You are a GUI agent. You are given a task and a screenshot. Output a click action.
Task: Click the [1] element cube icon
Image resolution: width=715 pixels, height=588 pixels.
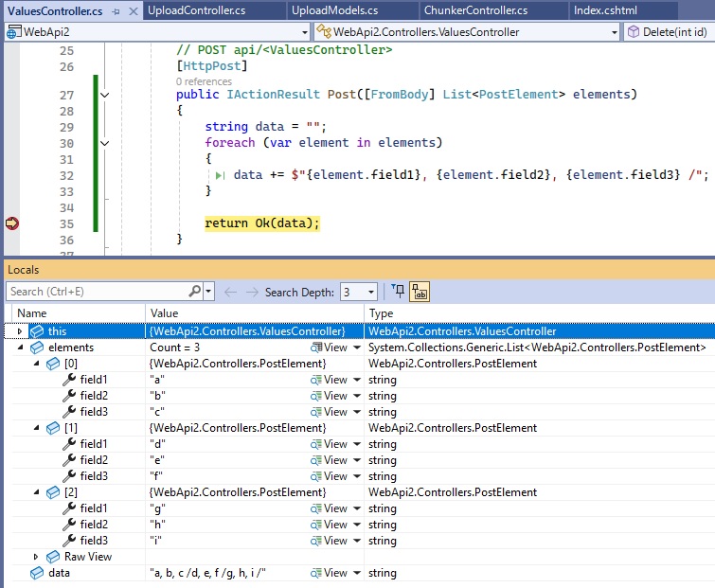click(53, 428)
